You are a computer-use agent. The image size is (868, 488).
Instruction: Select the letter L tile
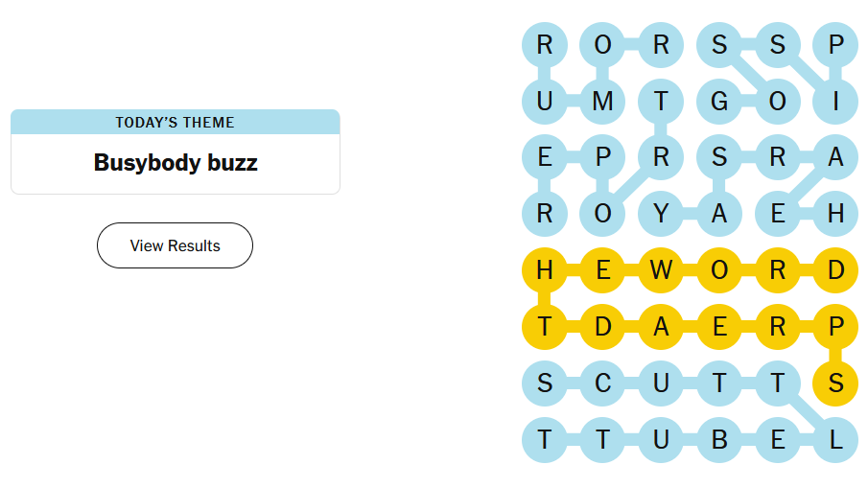point(834,440)
